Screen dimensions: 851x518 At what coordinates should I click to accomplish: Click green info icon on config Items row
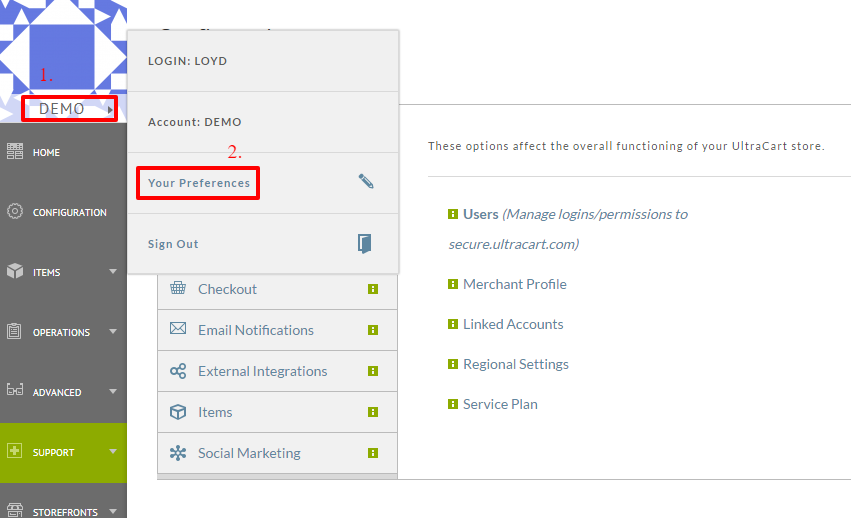click(373, 412)
